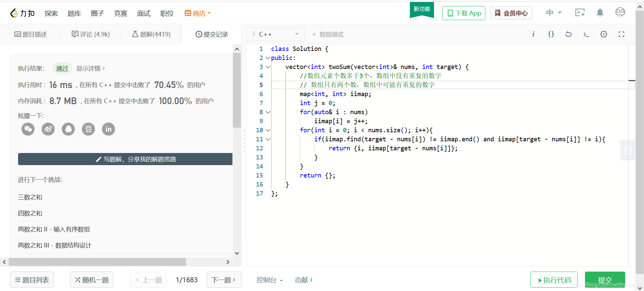Viewport: 644px width, 291px height.
Task: Open the 中 language switcher dropdown
Action: (x=553, y=13)
